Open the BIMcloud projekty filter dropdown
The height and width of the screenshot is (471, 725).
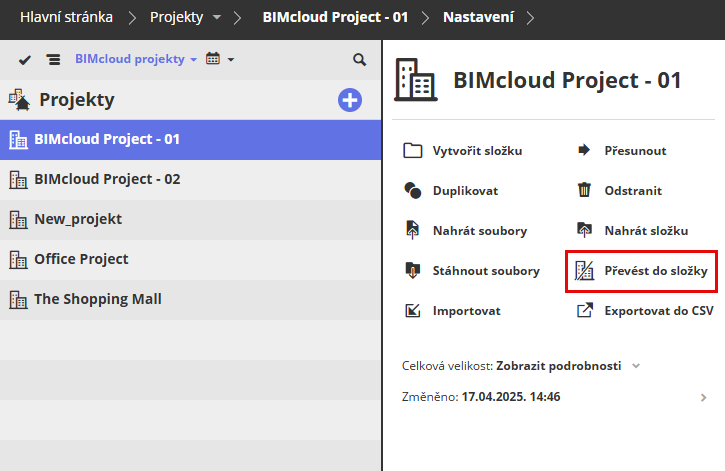point(136,59)
